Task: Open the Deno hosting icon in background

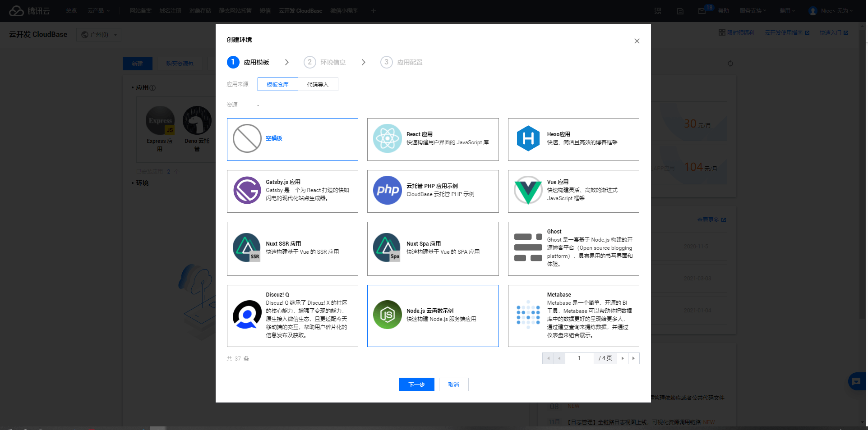Action: [197, 120]
